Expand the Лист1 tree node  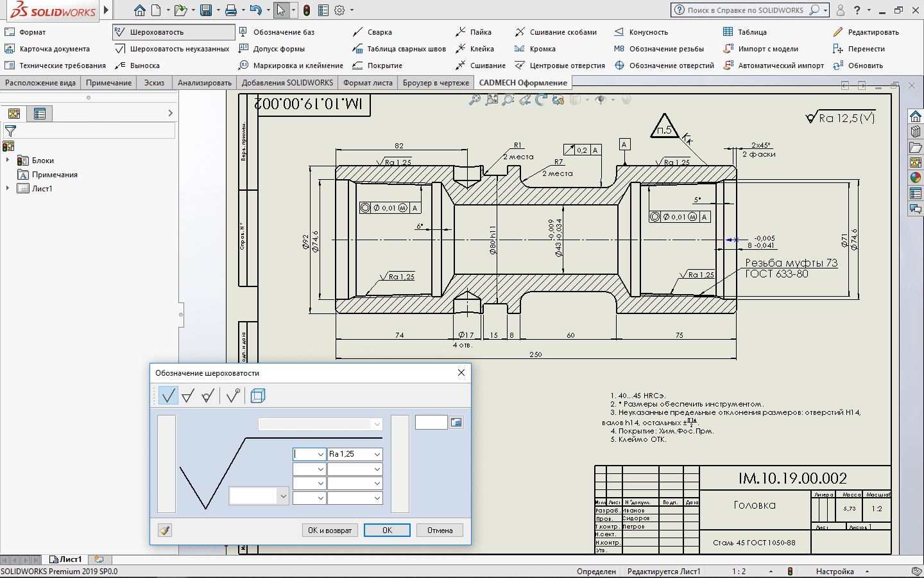(8, 189)
